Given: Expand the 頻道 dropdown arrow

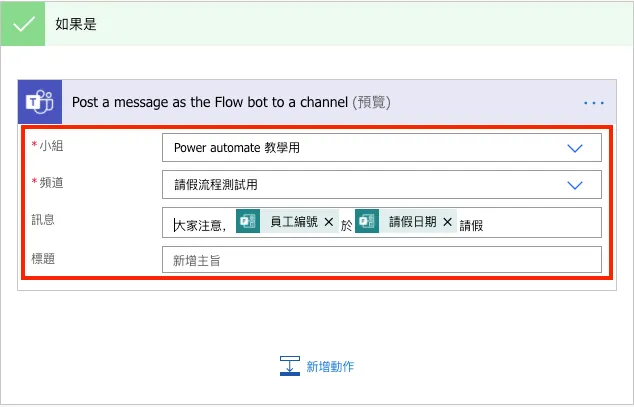Looking at the screenshot, I should click(575, 186).
